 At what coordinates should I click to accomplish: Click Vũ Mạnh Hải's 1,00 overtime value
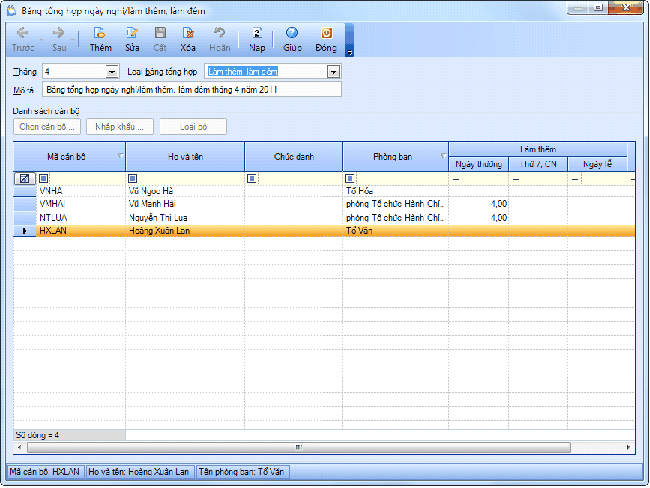coord(499,204)
